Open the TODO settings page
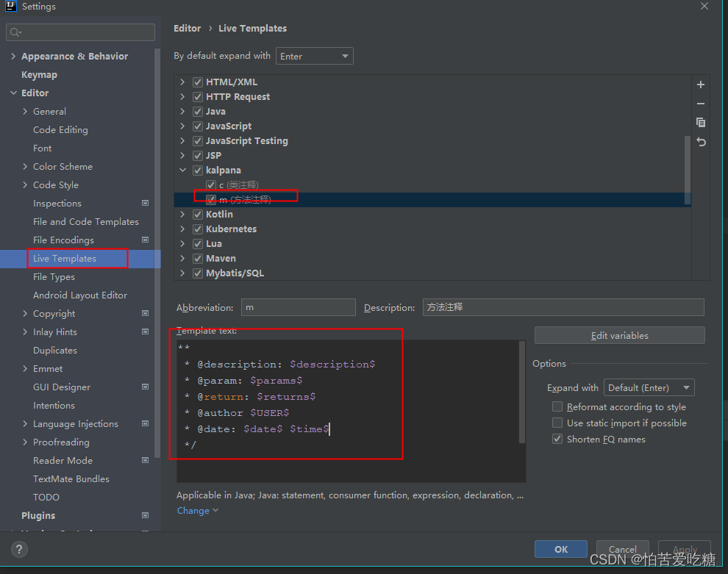The height and width of the screenshot is (574, 728). (x=46, y=497)
